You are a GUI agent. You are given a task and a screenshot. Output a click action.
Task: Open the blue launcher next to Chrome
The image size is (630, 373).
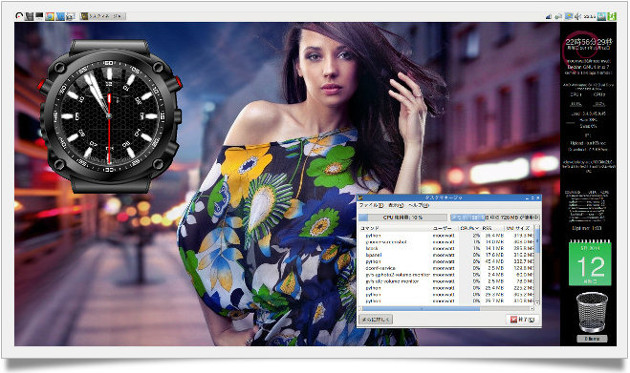pyautogui.click(x=60, y=16)
